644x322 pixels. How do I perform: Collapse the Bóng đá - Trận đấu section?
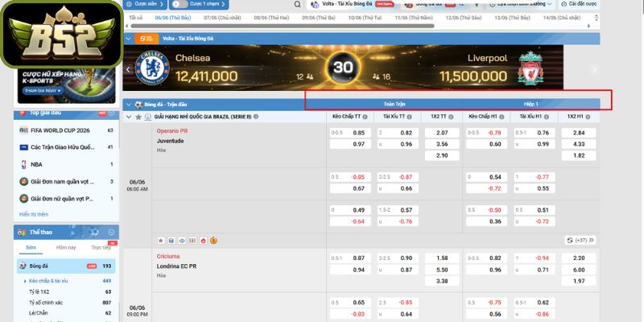pyautogui.click(x=129, y=105)
